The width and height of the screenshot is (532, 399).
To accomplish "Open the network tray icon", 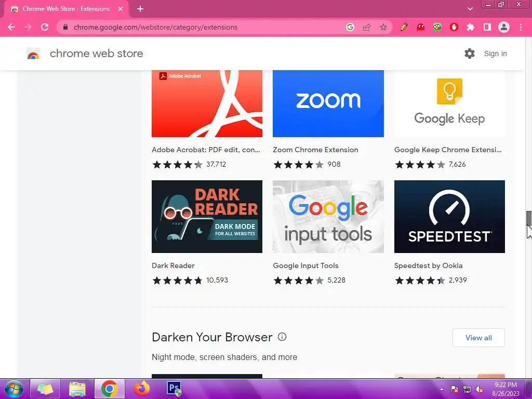I will pos(467,390).
